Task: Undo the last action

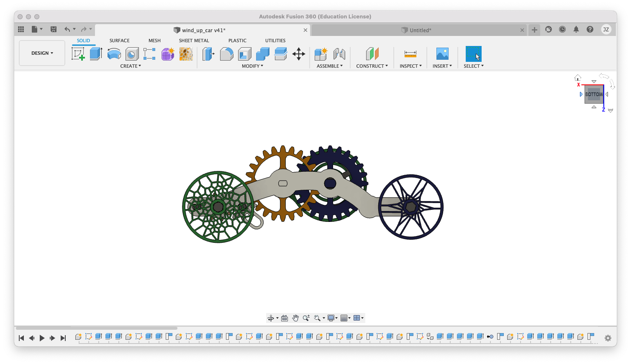Action: pyautogui.click(x=67, y=29)
